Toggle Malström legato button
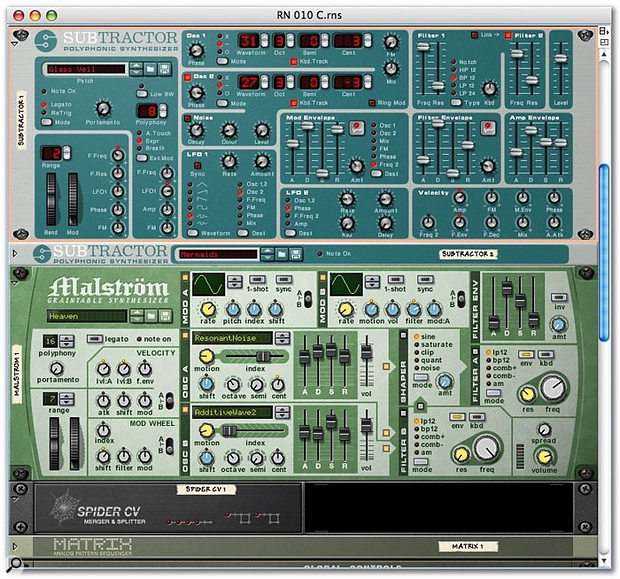The height and width of the screenshot is (579, 620). [x=95, y=339]
